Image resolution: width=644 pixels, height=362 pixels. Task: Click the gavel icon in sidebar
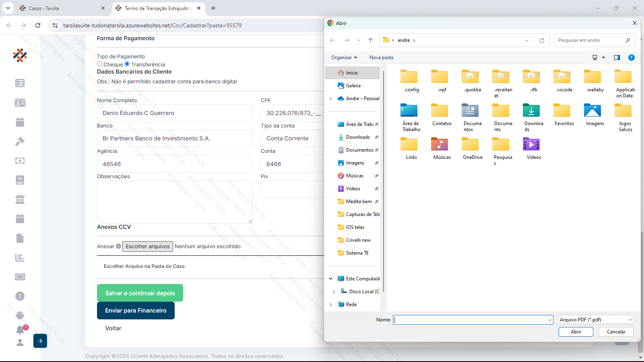pos(20,141)
